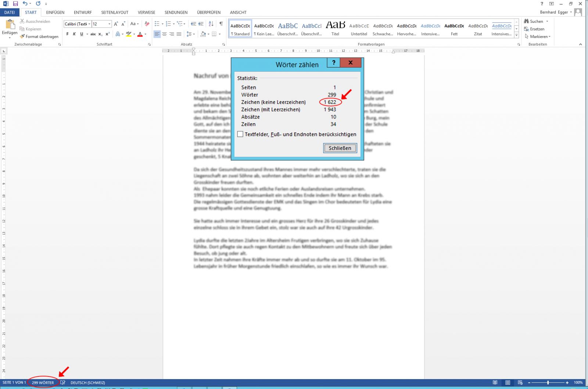Clear all formatting with eraser icon
This screenshot has height=389, width=588.
click(x=147, y=24)
